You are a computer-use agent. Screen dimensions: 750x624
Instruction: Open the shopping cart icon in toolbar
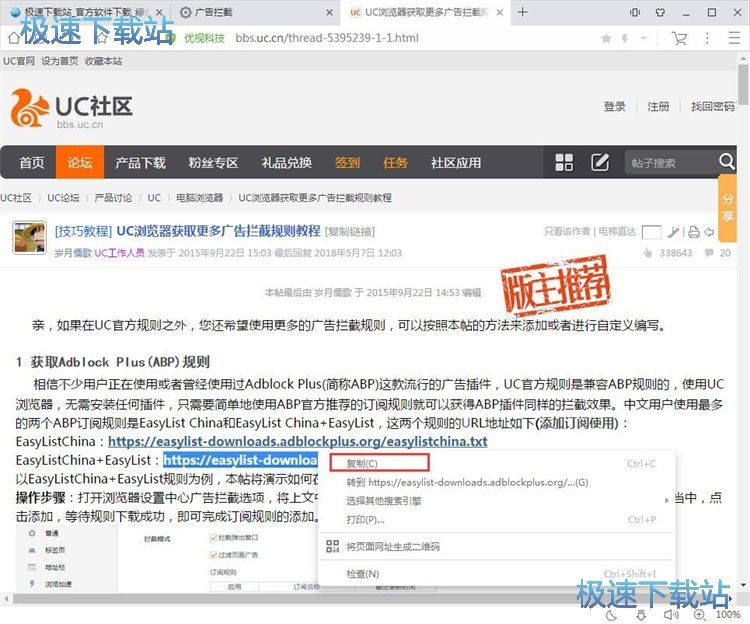[x=679, y=38]
